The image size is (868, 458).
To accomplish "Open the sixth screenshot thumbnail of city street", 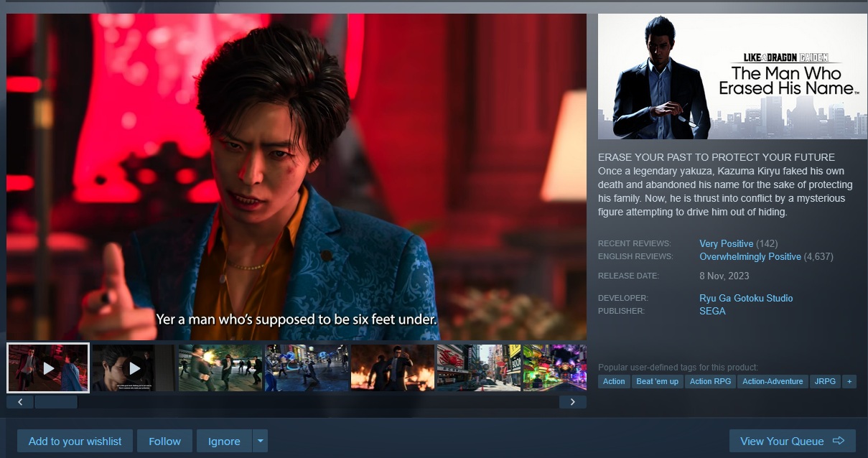I will (x=478, y=368).
